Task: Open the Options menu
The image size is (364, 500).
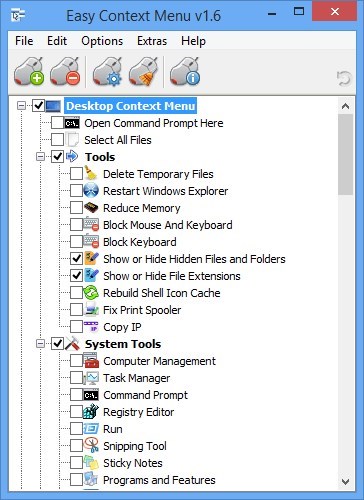Action: coord(102,41)
